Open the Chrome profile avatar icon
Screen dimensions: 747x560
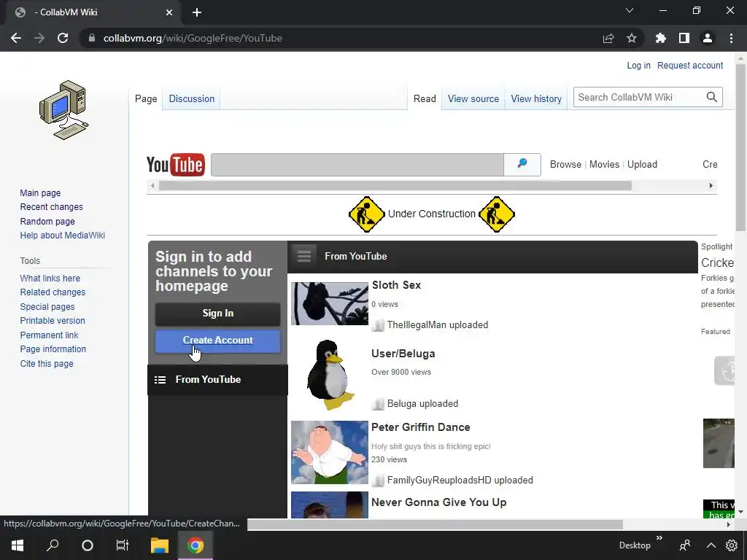pyautogui.click(x=708, y=38)
